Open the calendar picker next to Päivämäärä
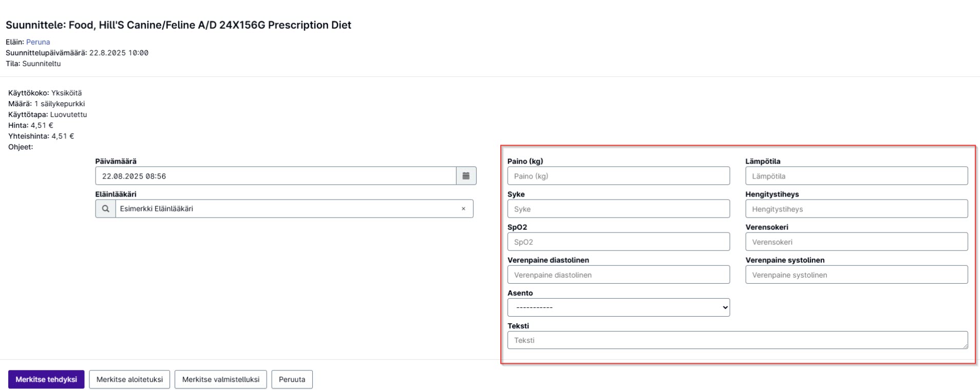The width and height of the screenshot is (980, 390). click(x=466, y=176)
